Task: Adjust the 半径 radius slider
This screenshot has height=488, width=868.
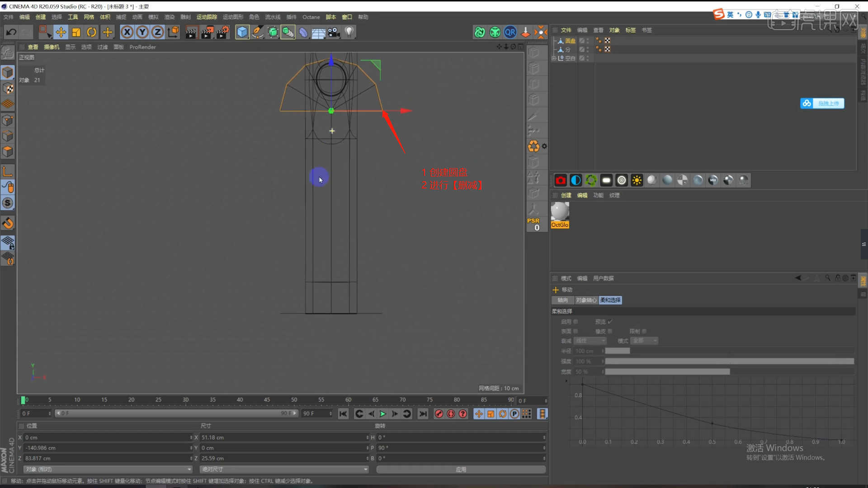Action: point(617,351)
